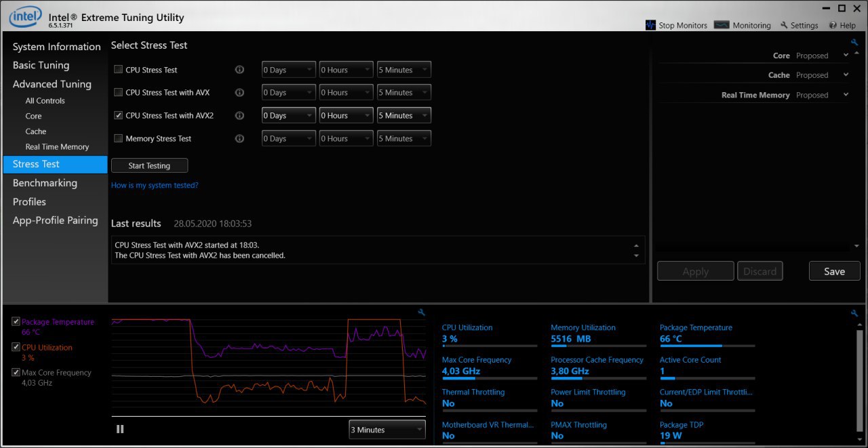Open Days dropdown for CPU Stress Test
This screenshot has width=868, height=448.
[289, 70]
